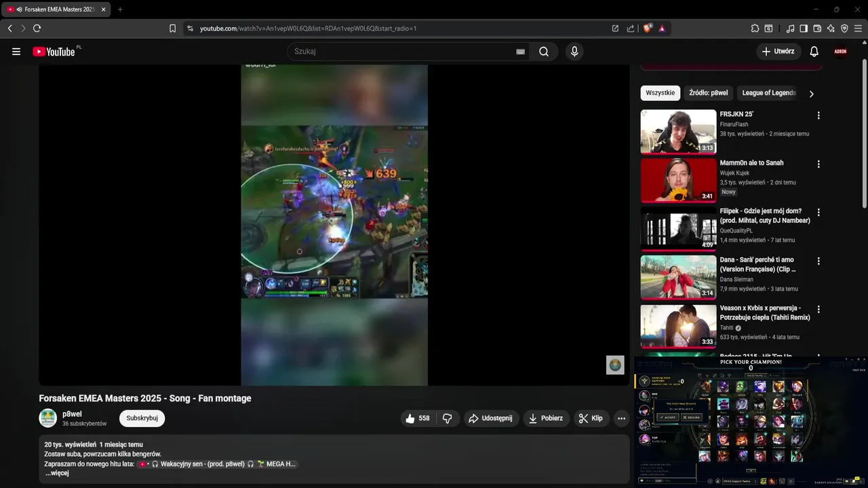868x488 pixels.
Task: Go back in the browser
Action: pos(10,28)
